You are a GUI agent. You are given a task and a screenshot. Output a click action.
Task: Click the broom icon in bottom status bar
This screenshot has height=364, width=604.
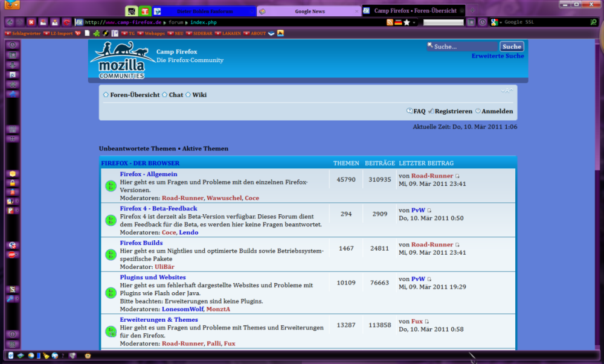click(47, 356)
